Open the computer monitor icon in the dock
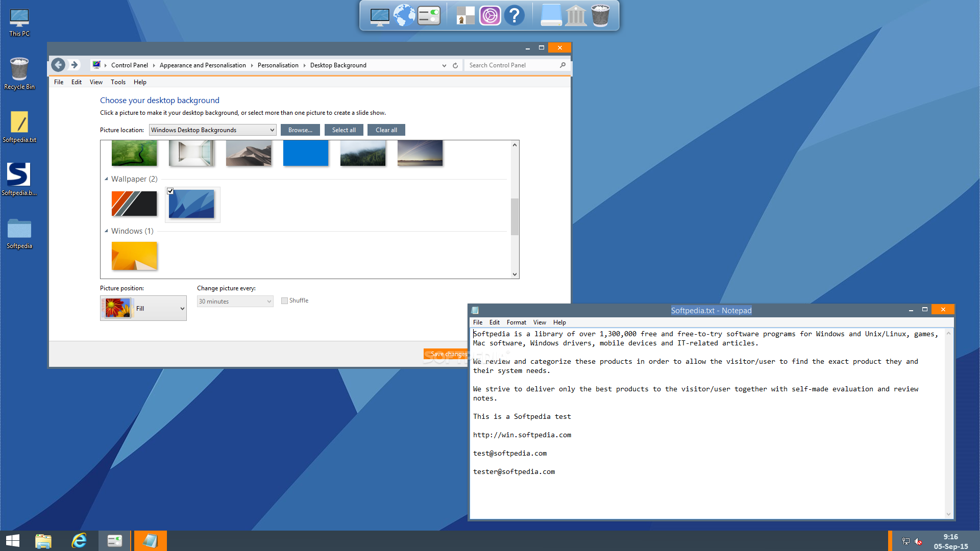Screen dimensions: 980x551 click(379, 16)
